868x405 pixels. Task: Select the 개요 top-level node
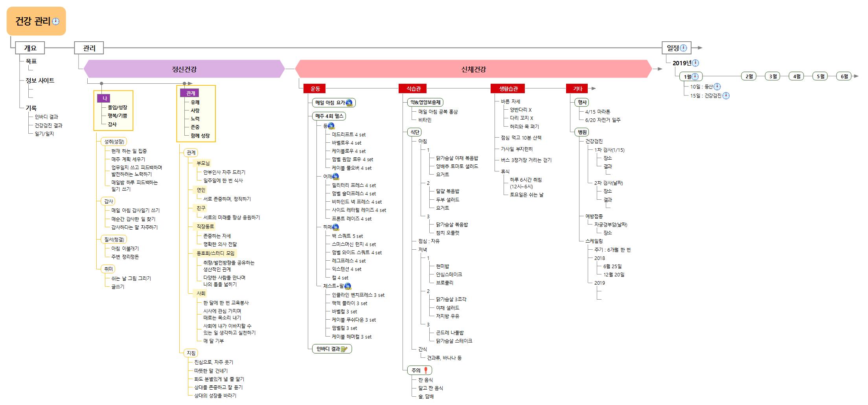coord(30,48)
